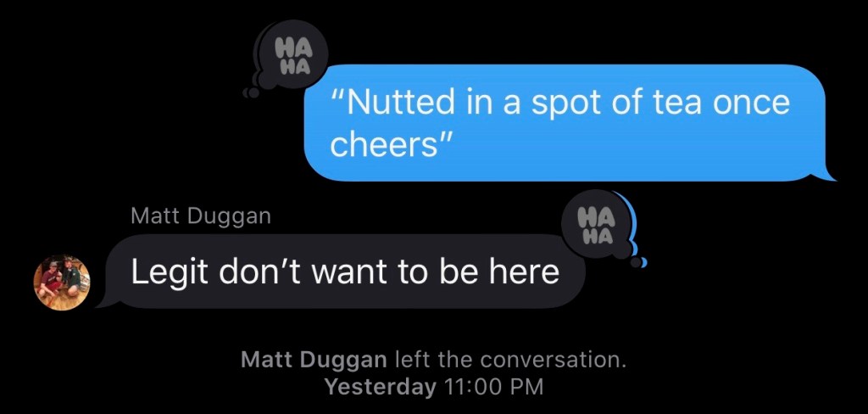Click bold Matt Duggan in left-conversation notice
Image resolution: width=868 pixels, height=414 pixels.
pyautogui.click(x=314, y=361)
